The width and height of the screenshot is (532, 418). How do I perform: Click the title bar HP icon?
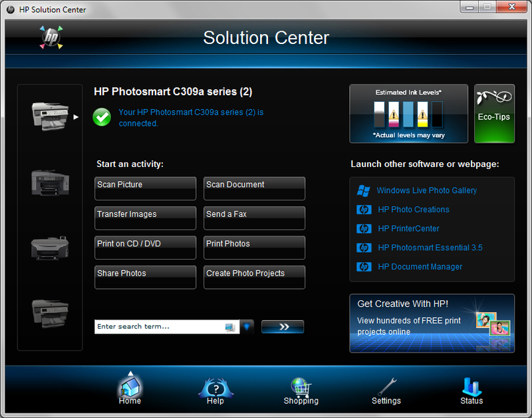11,9
